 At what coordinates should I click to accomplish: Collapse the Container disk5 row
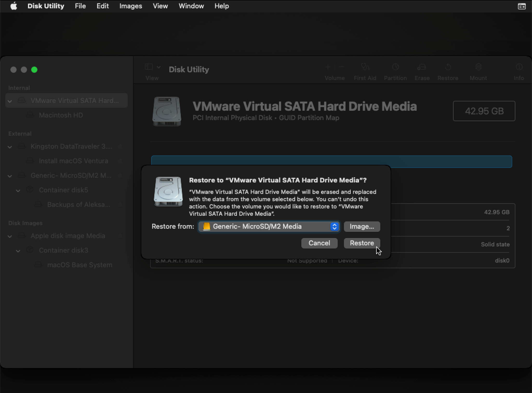(x=18, y=191)
